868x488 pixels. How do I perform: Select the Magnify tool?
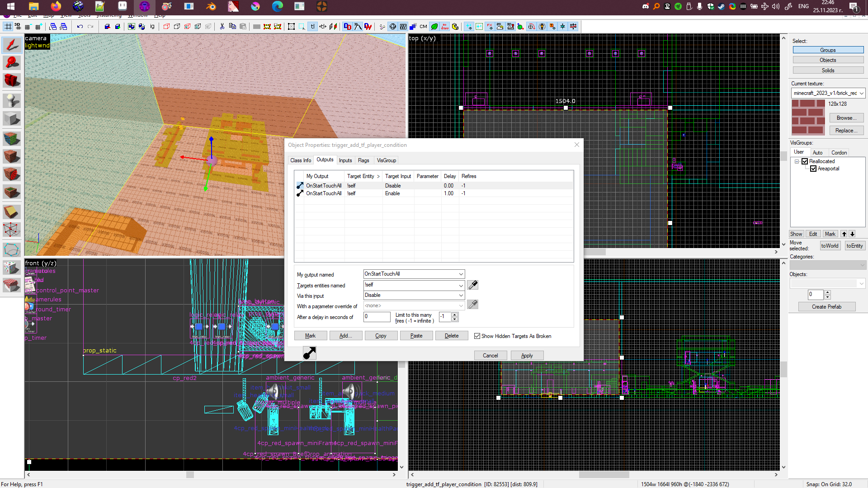coord(12,63)
